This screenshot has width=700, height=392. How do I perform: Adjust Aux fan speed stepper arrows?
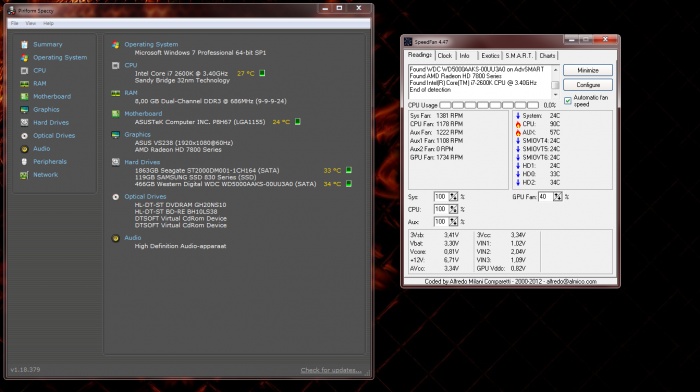[453, 222]
